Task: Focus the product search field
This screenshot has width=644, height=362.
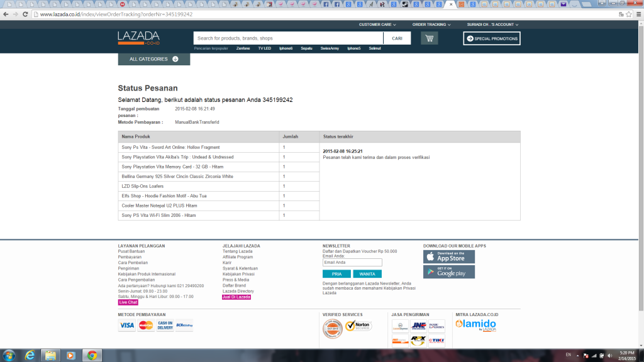Action: 288,38
